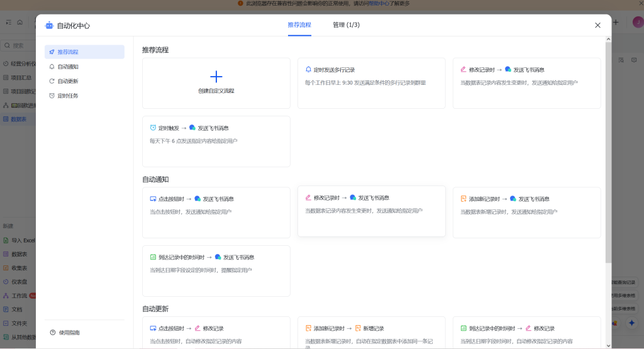The image size is (644, 349).
Task: Click clock icon on 定时触发 card
Action: [x=153, y=128]
